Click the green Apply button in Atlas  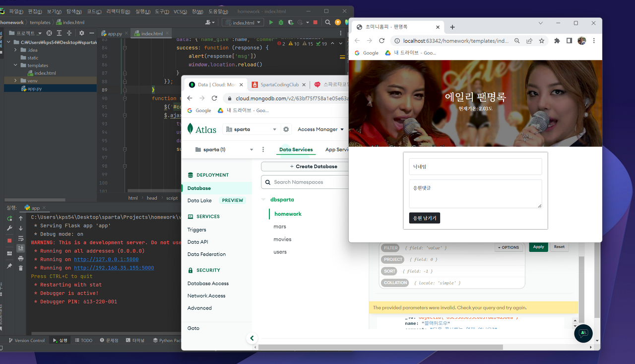click(x=538, y=246)
